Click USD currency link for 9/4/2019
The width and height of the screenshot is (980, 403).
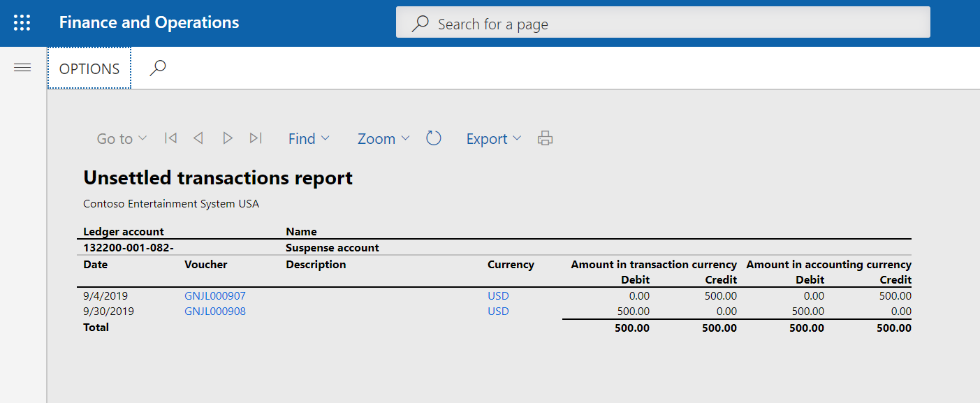point(498,296)
